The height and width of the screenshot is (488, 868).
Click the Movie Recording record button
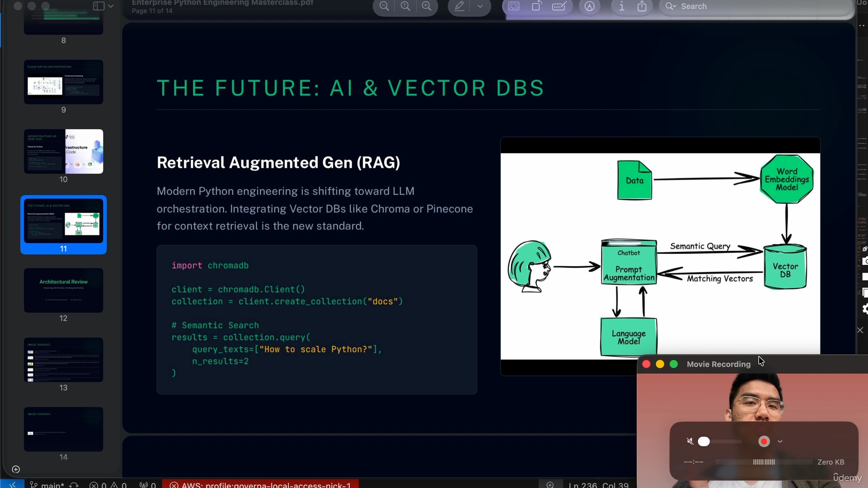coord(764,441)
